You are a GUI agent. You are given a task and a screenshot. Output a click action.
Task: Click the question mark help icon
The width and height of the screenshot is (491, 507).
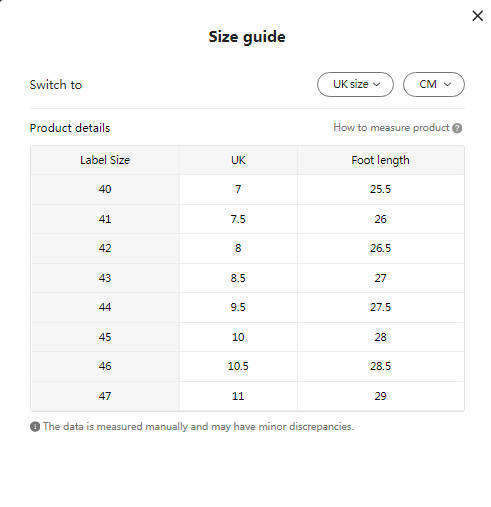(457, 128)
